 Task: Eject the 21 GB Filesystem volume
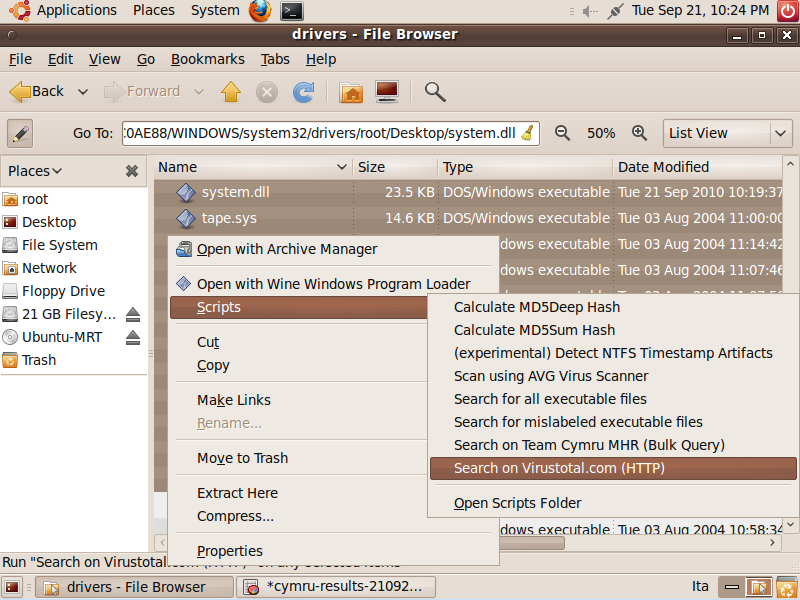[133, 314]
